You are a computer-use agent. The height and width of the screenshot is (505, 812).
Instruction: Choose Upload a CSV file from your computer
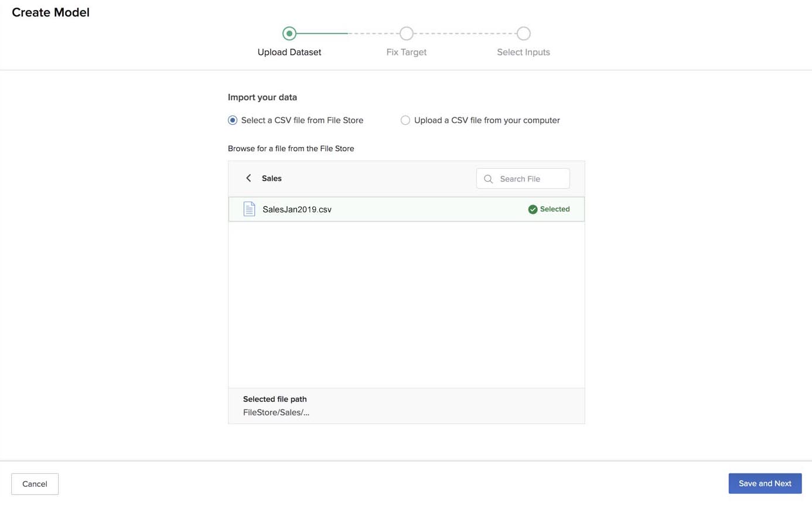pos(405,120)
